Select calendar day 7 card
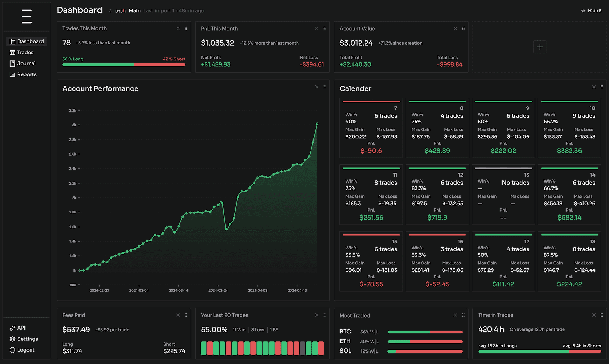The height and width of the screenshot is (364, 609). [371, 128]
